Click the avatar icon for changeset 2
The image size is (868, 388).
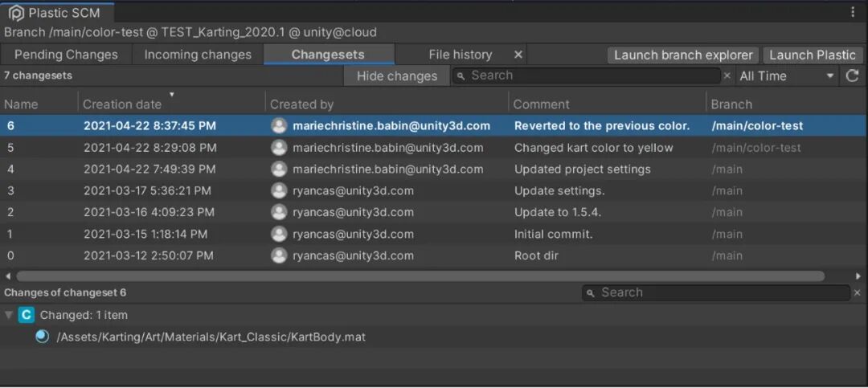[x=279, y=212]
